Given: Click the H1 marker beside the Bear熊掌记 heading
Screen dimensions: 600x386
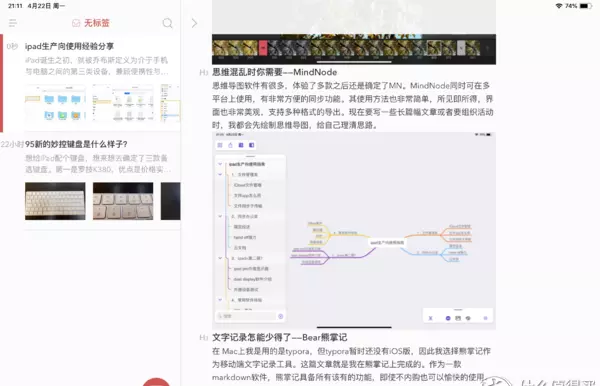Looking at the screenshot, I should coord(203,337).
